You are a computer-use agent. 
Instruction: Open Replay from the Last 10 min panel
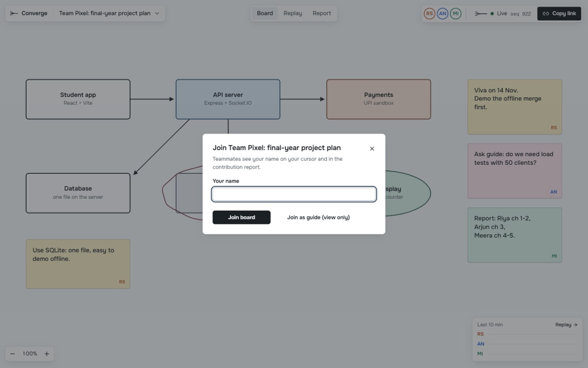coord(566,325)
